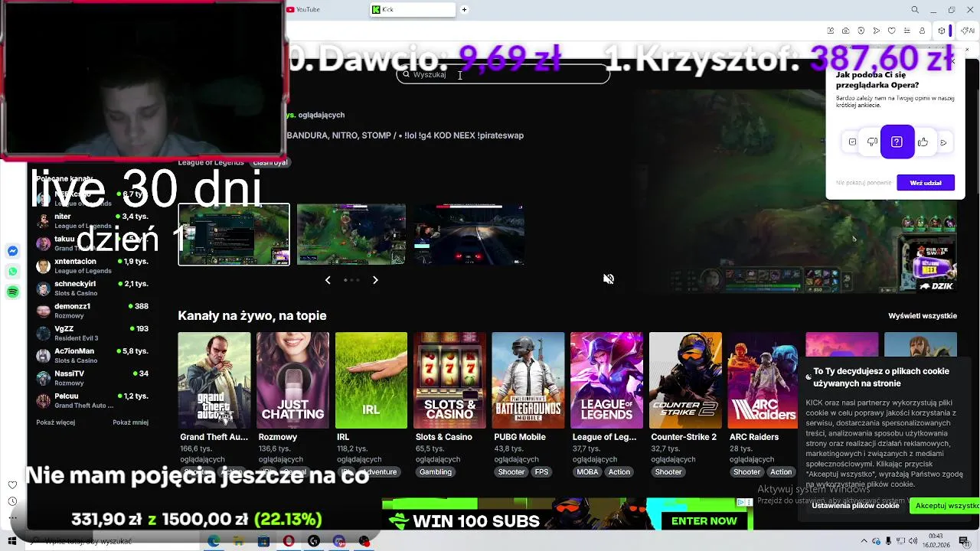Click Nie pokazuj ponownie link
The height and width of the screenshot is (551, 980).
864,183
